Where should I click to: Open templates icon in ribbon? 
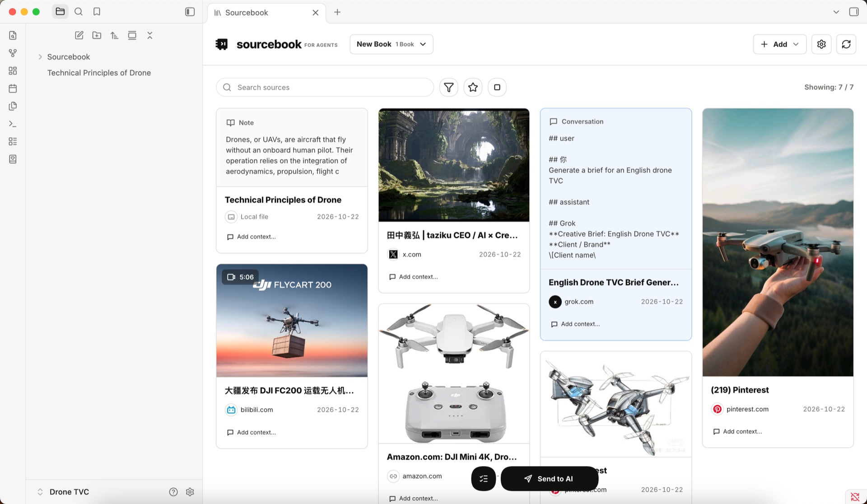13,106
